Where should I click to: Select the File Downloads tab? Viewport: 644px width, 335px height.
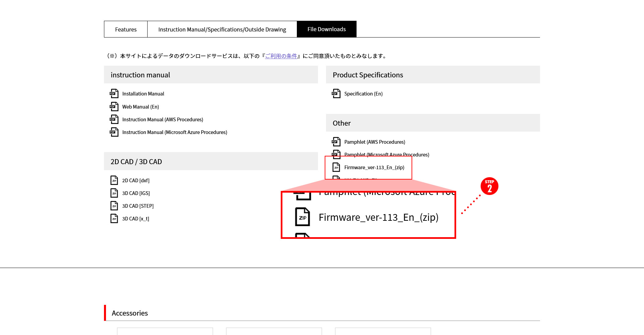[326, 29]
